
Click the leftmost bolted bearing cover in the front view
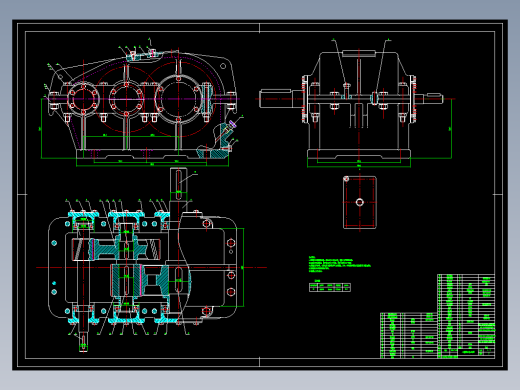[x=83, y=99]
